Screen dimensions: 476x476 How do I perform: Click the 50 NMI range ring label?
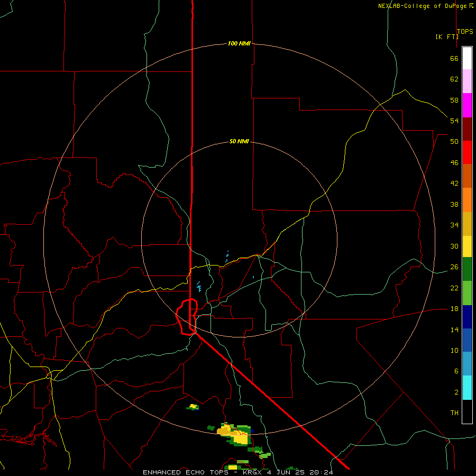(x=239, y=141)
